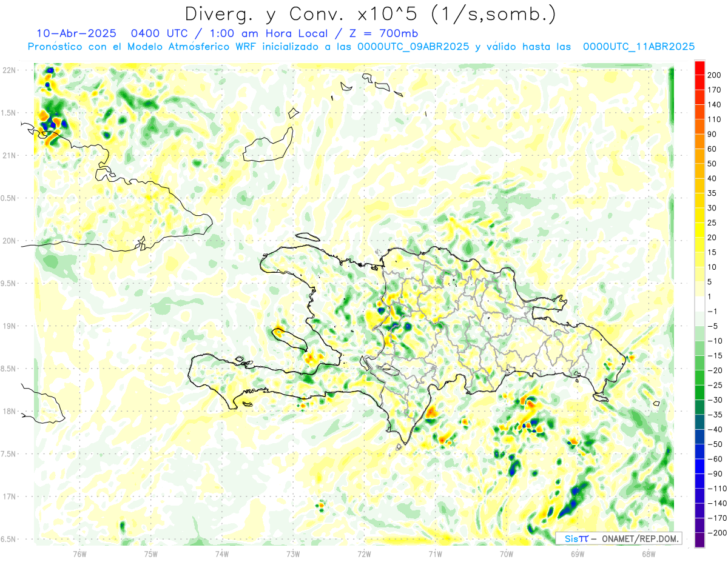Click the '72W' longitude axis label
Viewport: 728px width, 562px height.
click(364, 554)
